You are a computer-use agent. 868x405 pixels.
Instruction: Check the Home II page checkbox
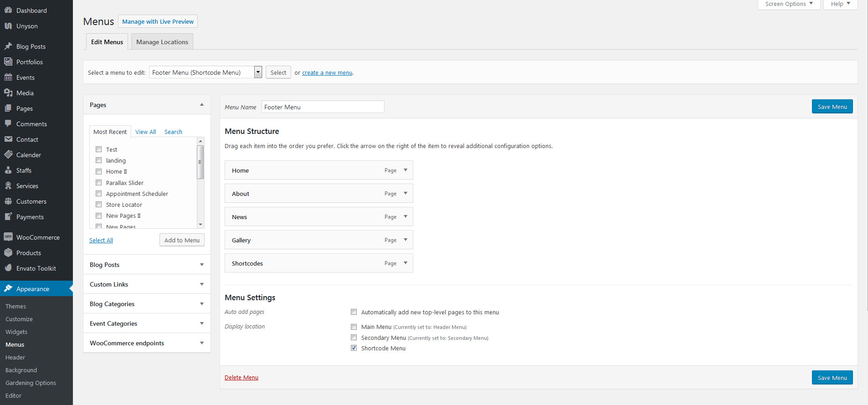[98, 171]
